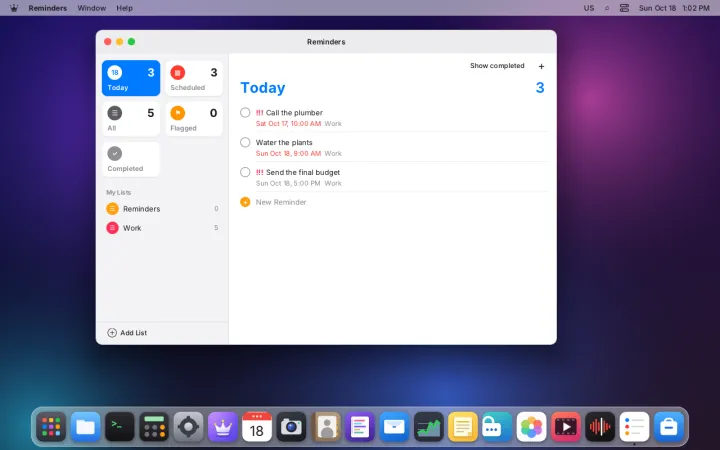Click the 'Sun Oct 18, 5:00 PM' due date
The image size is (720, 450).
[x=288, y=183]
